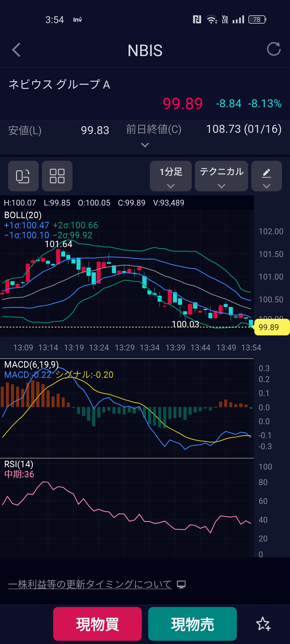Tap the RSI(14) indicator label
Image resolution: width=290 pixels, height=644 pixels.
(19, 464)
